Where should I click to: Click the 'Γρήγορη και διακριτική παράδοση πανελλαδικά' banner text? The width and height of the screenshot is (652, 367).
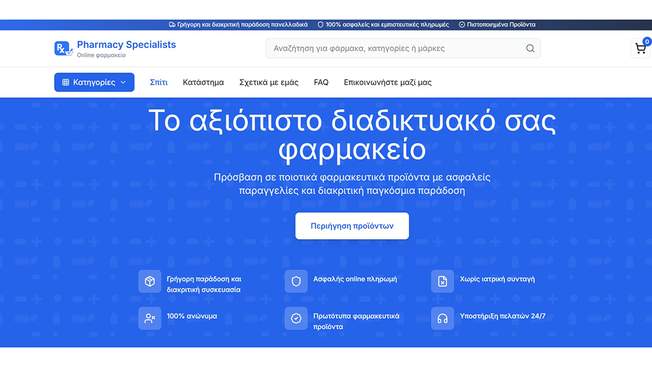tap(242, 25)
